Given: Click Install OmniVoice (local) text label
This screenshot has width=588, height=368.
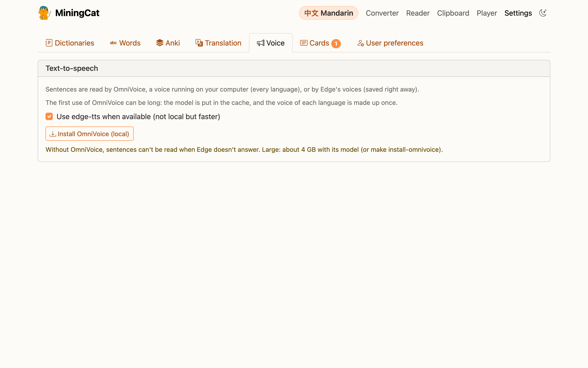Looking at the screenshot, I should coord(93,134).
